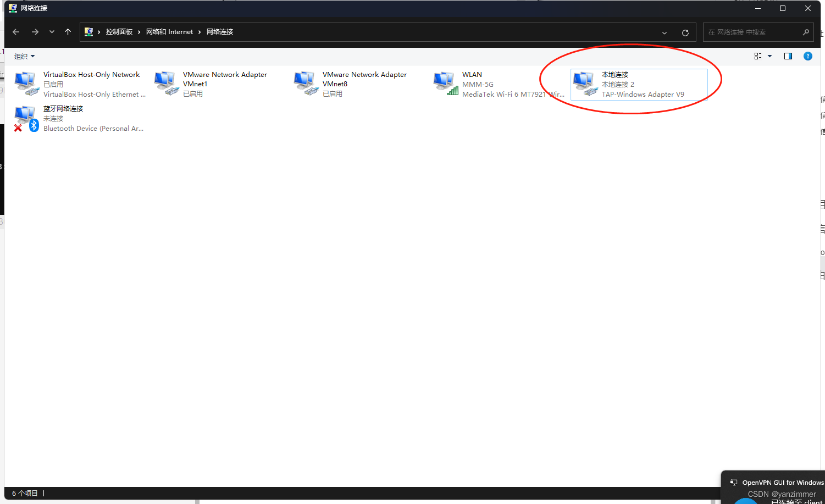Click the 网络连接 window title icon
Screen dimensions: 825x504
point(13,8)
